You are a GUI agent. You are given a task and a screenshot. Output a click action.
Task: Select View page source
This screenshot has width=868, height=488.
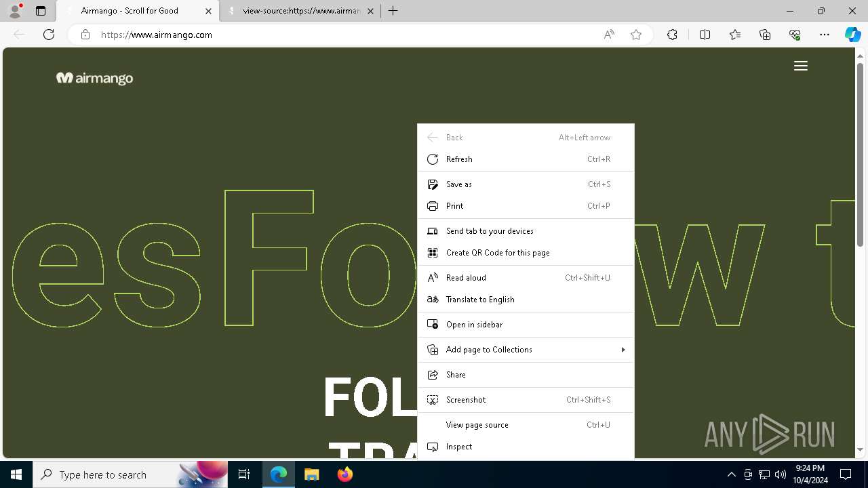click(x=526, y=425)
